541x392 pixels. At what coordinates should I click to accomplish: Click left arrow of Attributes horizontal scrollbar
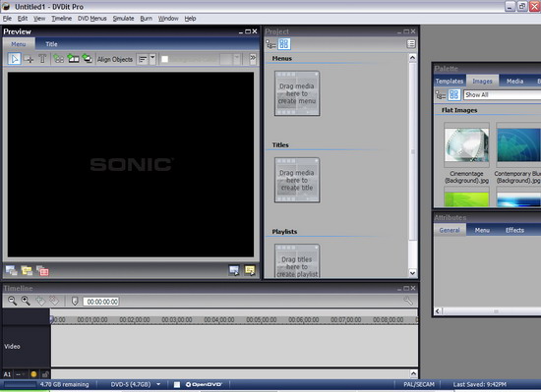(438, 311)
